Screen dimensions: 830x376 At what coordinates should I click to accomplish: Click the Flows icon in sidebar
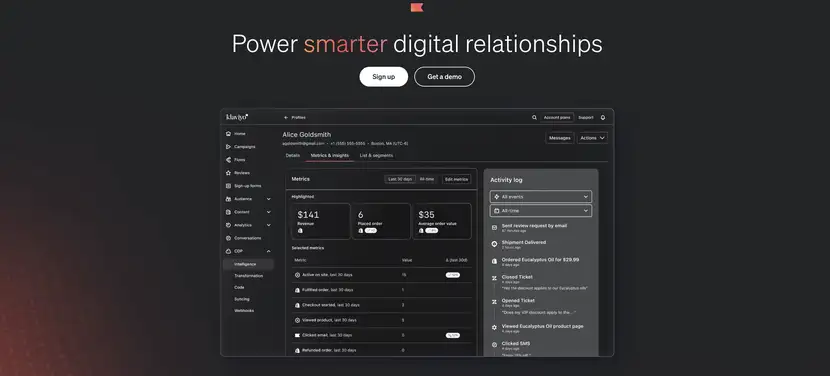click(x=228, y=160)
